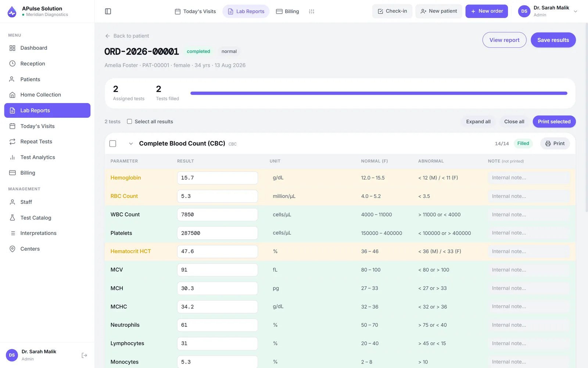Click the Print selected button
The image size is (588, 368).
(554, 121)
